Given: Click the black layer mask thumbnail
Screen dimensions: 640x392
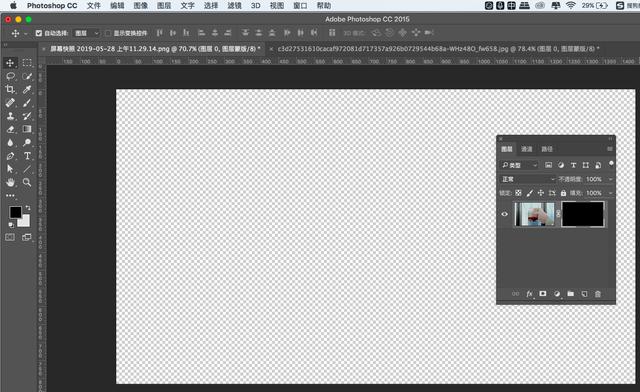Looking at the screenshot, I should [583, 214].
